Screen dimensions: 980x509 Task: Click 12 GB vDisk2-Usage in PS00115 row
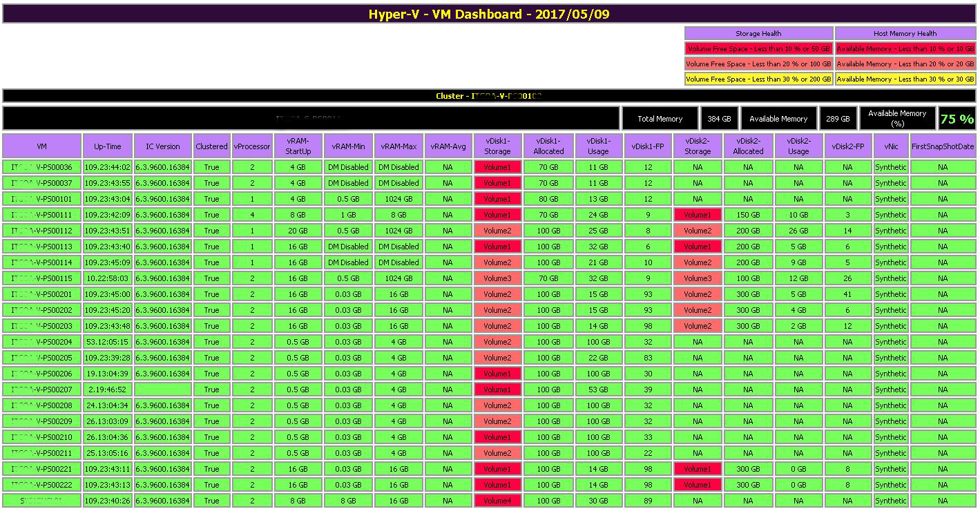tap(798, 278)
